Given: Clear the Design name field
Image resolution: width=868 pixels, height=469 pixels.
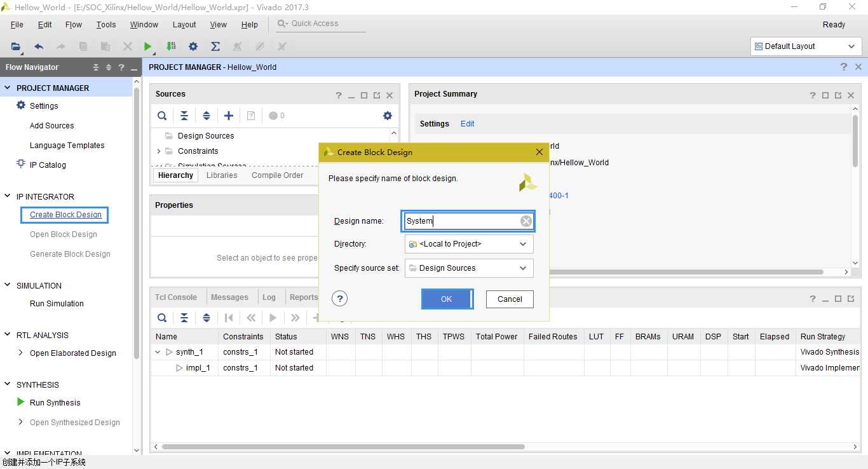Looking at the screenshot, I should pos(526,221).
